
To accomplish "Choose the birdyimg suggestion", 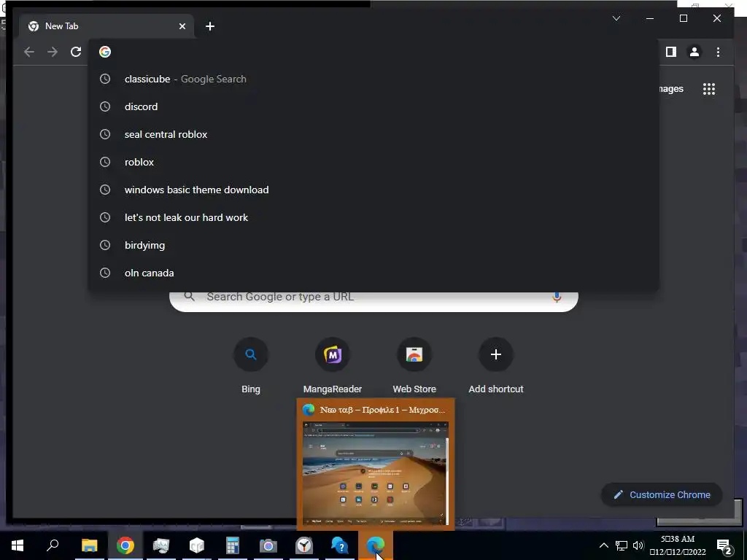I will pyautogui.click(x=373, y=245).
